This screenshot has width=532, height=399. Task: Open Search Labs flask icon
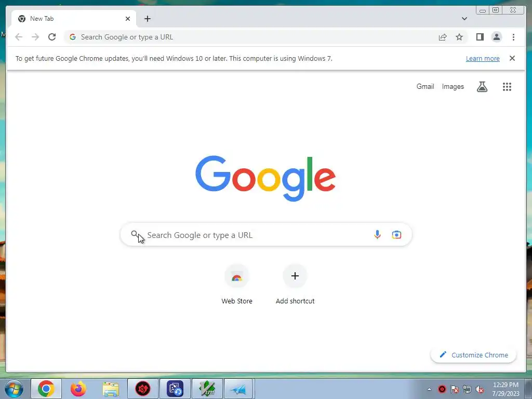(482, 87)
